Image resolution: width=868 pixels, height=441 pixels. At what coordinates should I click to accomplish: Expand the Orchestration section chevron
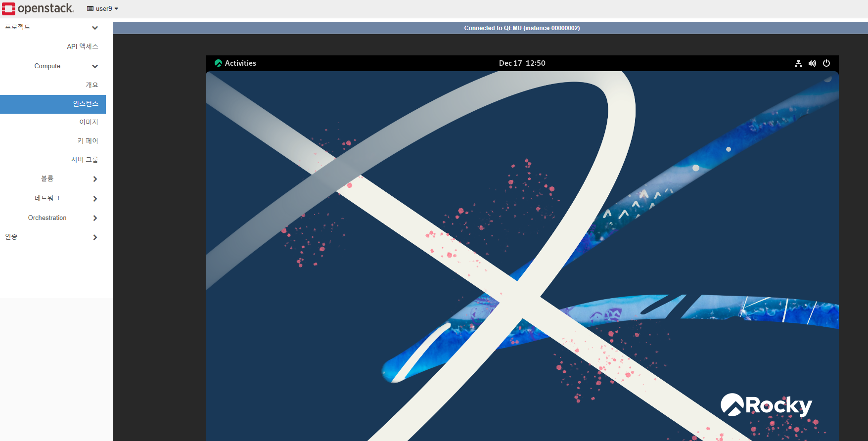click(x=95, y=218)
